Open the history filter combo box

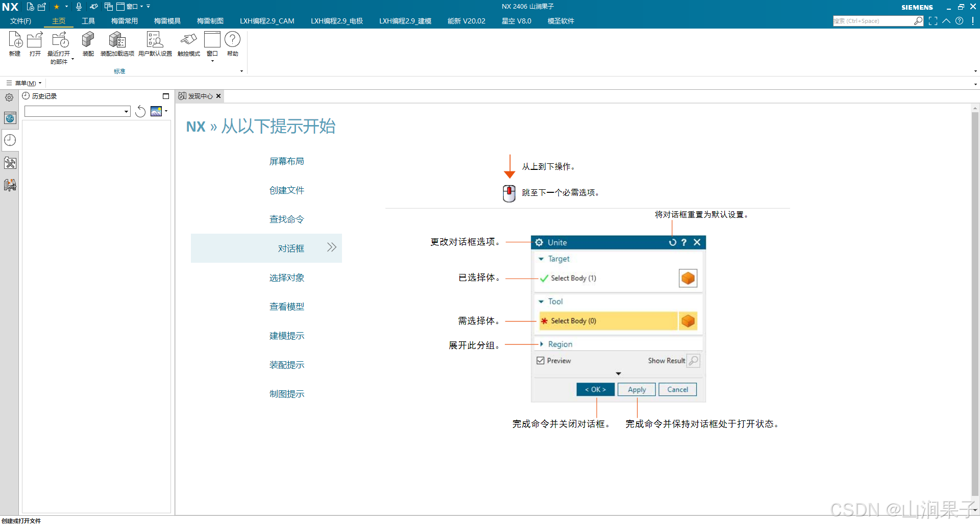click(x=78, y=111)
